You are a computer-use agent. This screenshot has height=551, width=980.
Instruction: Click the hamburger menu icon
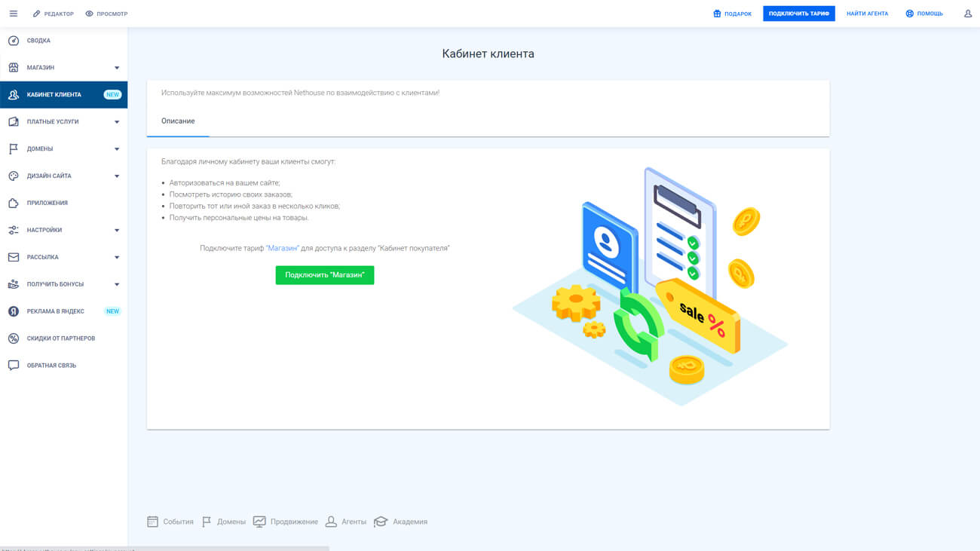[14, 14]
